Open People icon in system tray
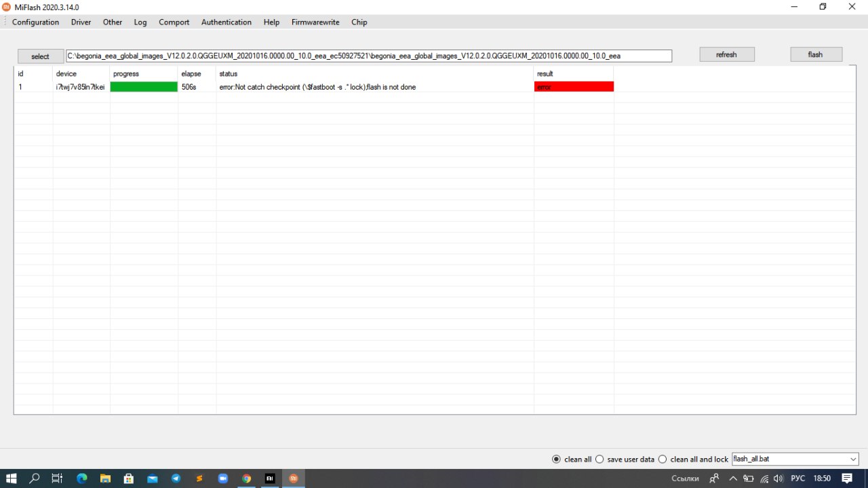This screenshot has width=868, height=488. coord(714,478)
